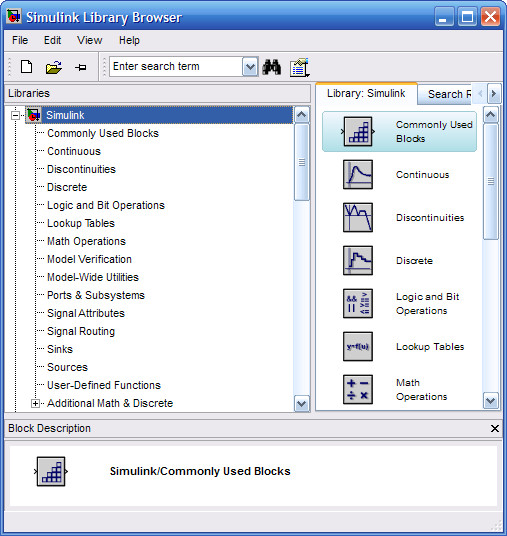This screenshot has width=507, height=536.
Task: Select Continuous in the Libraries tree
Action: point(74,151)
